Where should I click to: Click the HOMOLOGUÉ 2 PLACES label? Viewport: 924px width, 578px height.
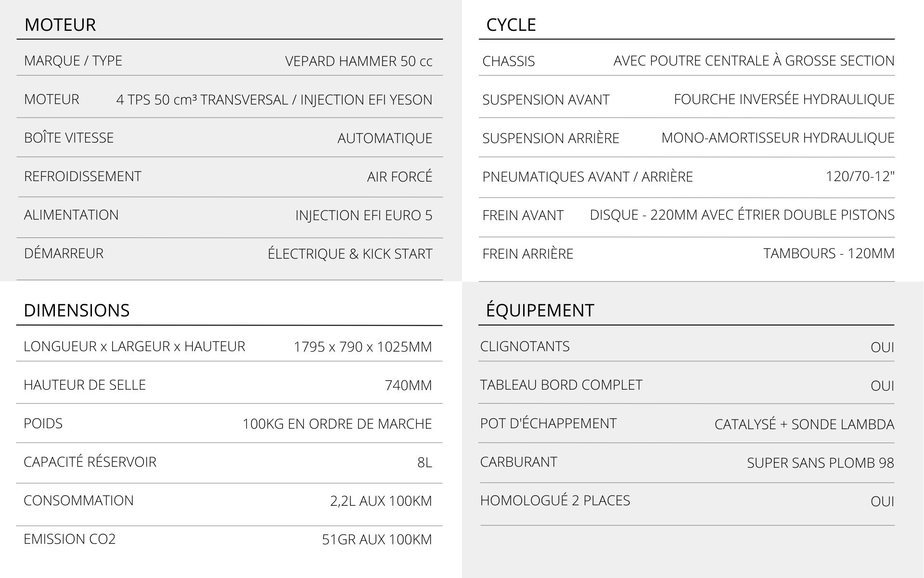coord(555,500)
